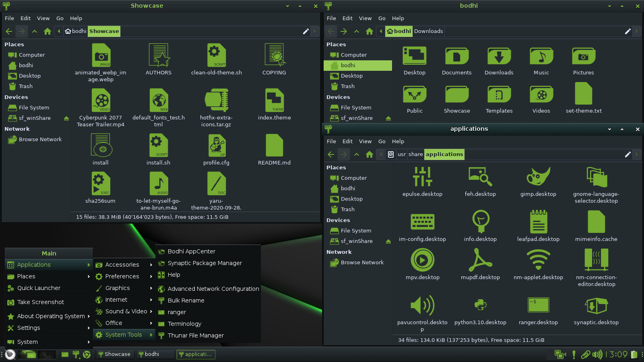Expand Preferences submenu

[124, 276]
